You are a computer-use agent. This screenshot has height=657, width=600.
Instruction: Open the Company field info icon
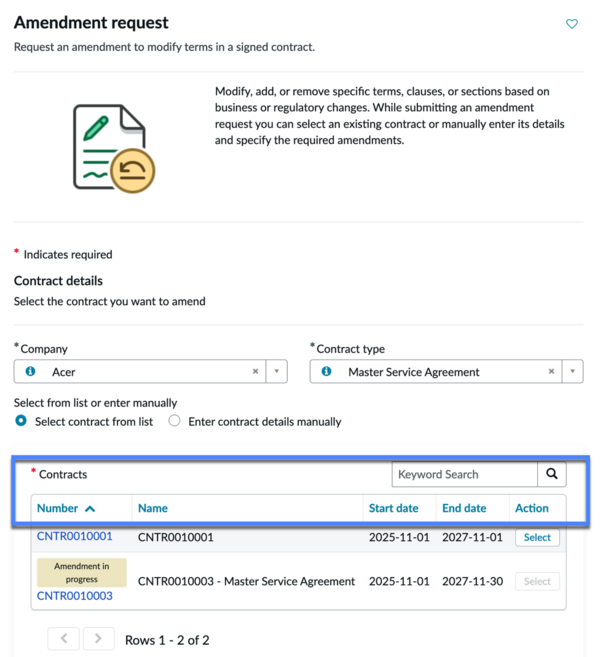pos(30,371)
